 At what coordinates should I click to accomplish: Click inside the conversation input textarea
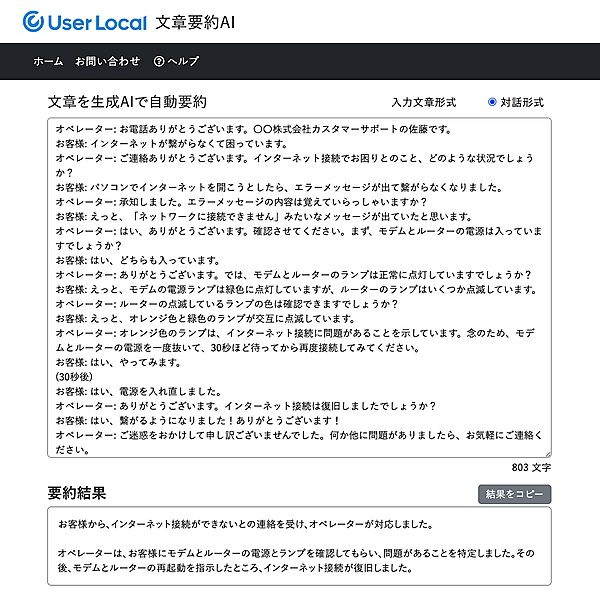point(300,290)
